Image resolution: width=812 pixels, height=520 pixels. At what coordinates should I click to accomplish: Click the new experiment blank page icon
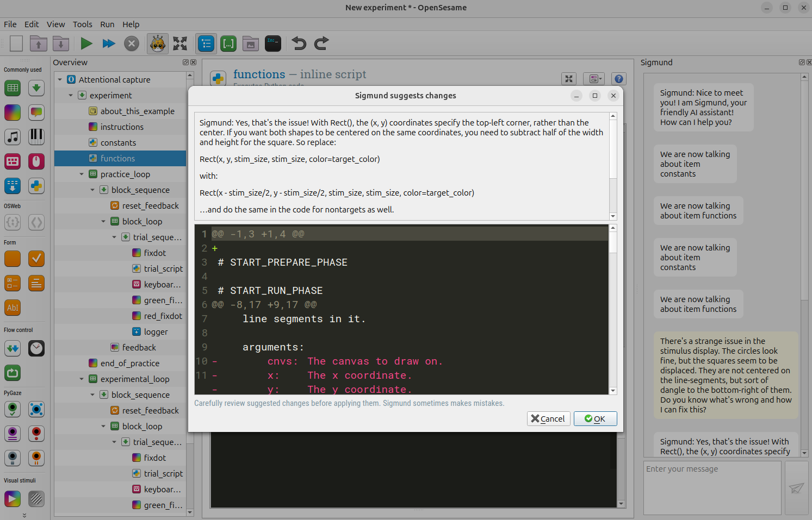16,43
